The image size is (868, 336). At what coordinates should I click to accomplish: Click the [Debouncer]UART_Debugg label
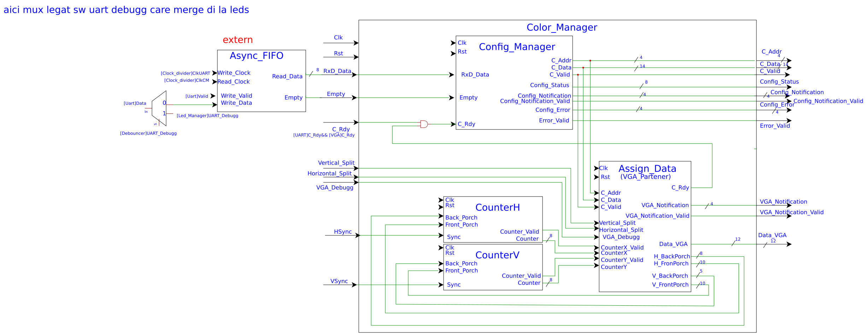click(148, 133)
